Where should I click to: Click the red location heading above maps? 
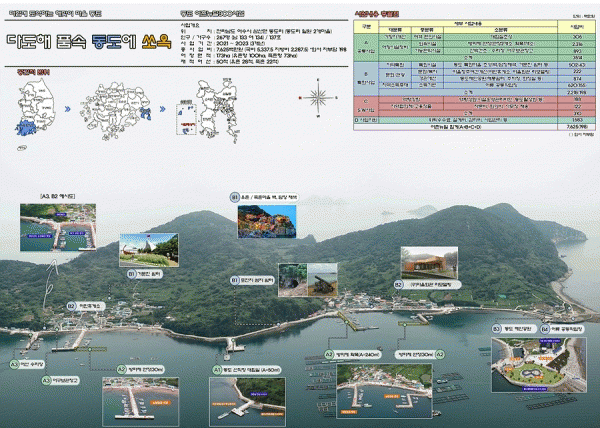[x=24, y=73]
